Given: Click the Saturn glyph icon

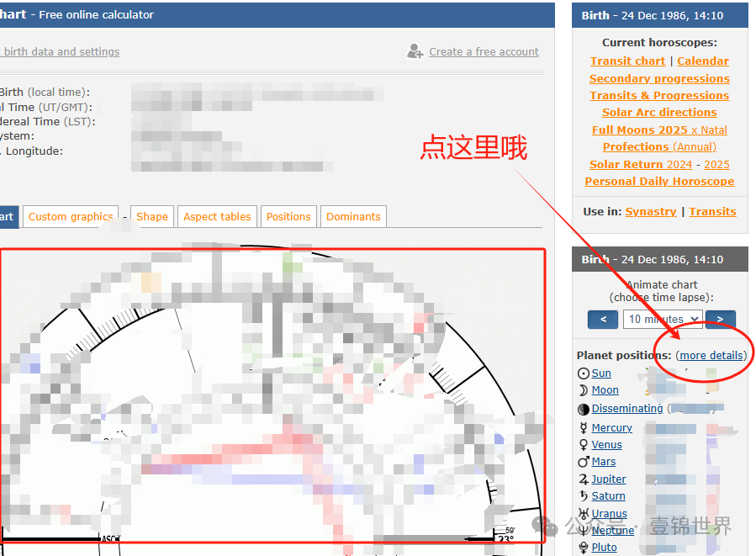Looking at the screenshot, I should tap(584, 495).
